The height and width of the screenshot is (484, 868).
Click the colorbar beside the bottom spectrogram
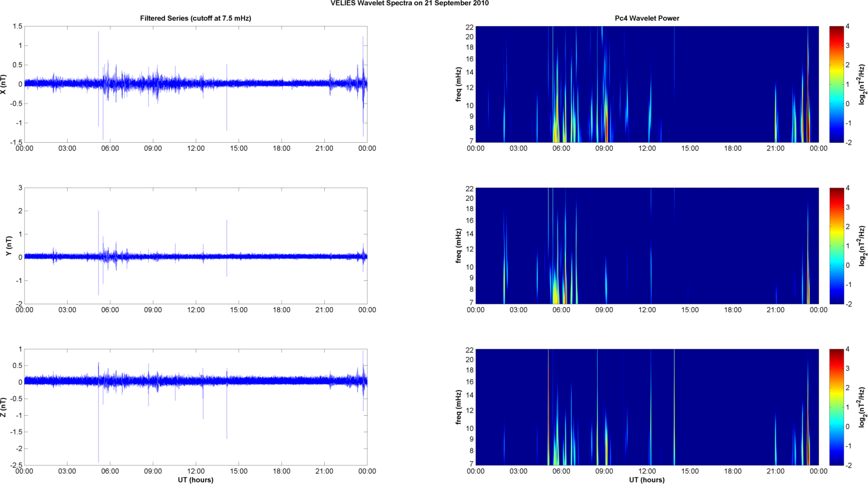(x=836, y=407)
